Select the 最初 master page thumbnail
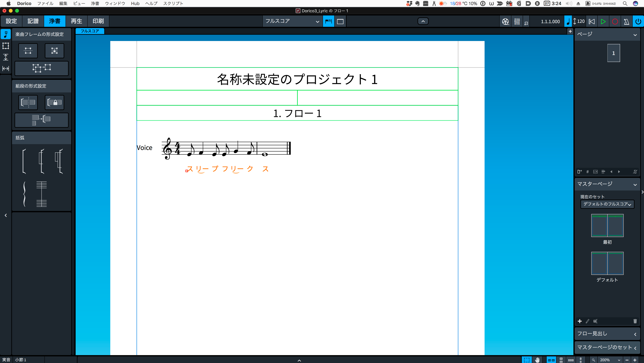Screen dimensions: 644x363 click(x=607, y=225)
